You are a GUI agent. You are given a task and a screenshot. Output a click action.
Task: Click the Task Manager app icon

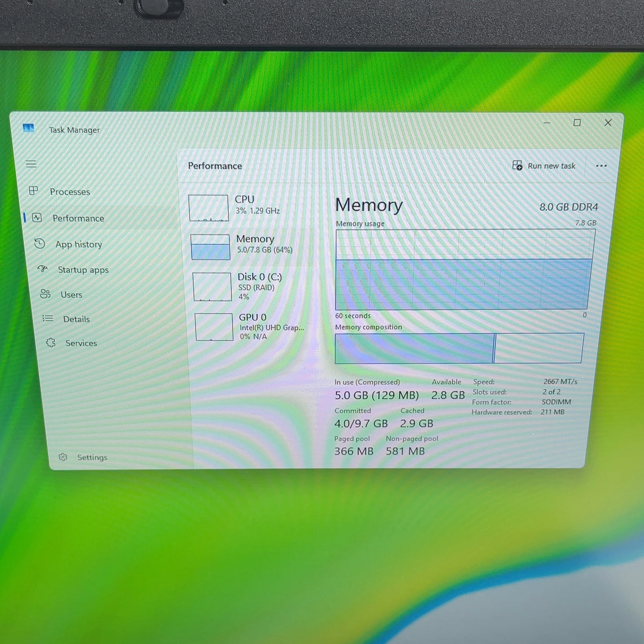point(28,128)
